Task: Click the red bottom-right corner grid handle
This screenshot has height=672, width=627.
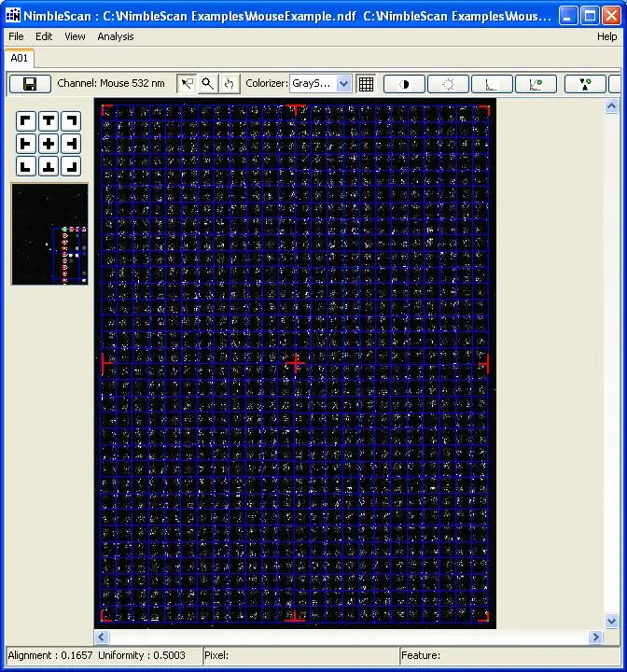Action: point(484,616)
